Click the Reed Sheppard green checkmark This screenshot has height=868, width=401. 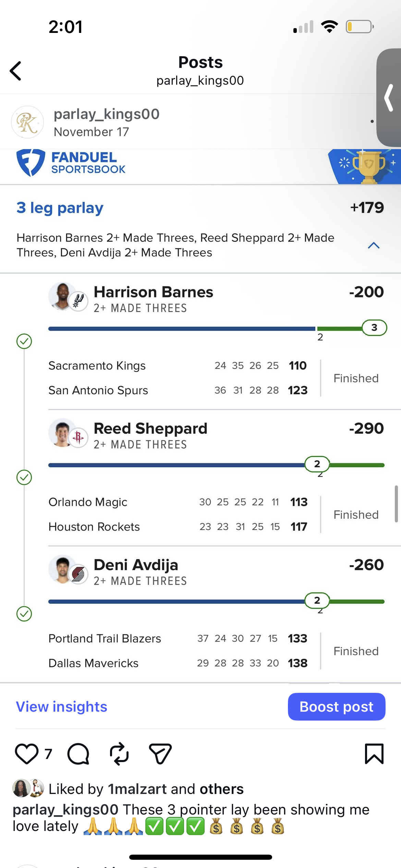pyautogui.click(x=24, y=477)
